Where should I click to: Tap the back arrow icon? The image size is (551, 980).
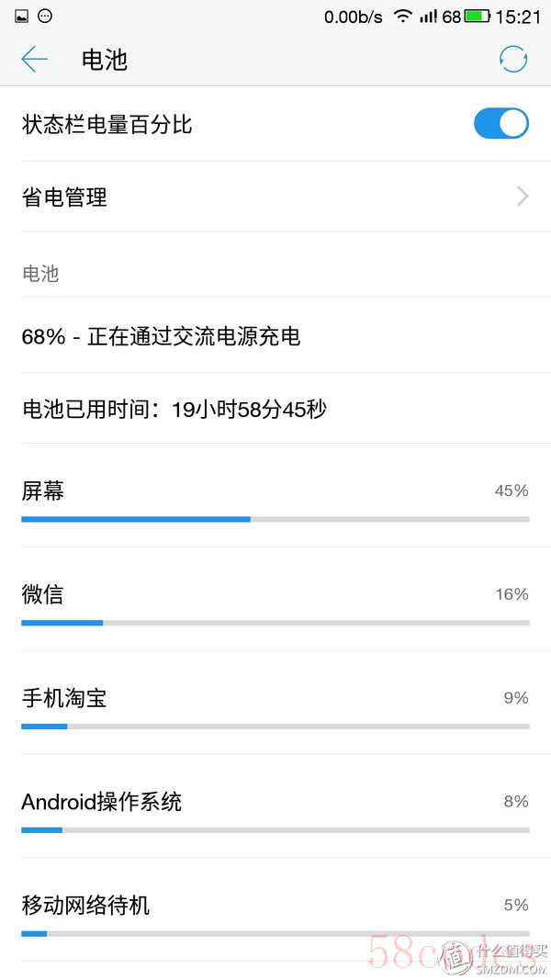[34, 60]
